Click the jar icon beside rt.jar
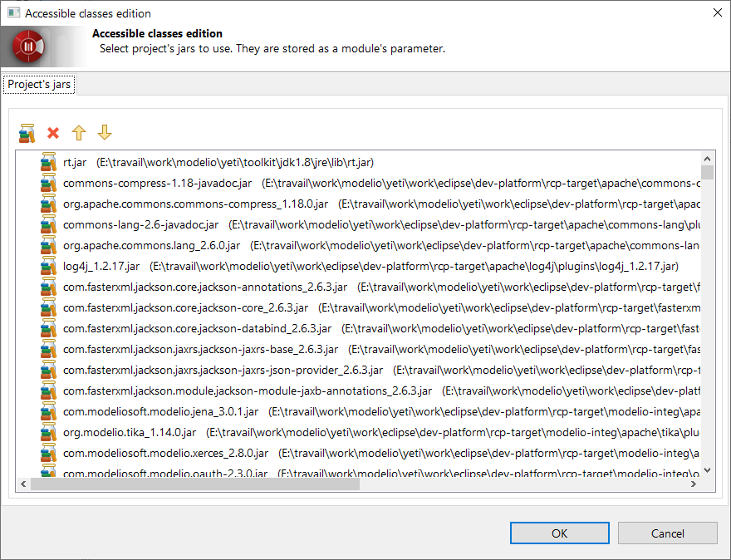 (48, 162)
